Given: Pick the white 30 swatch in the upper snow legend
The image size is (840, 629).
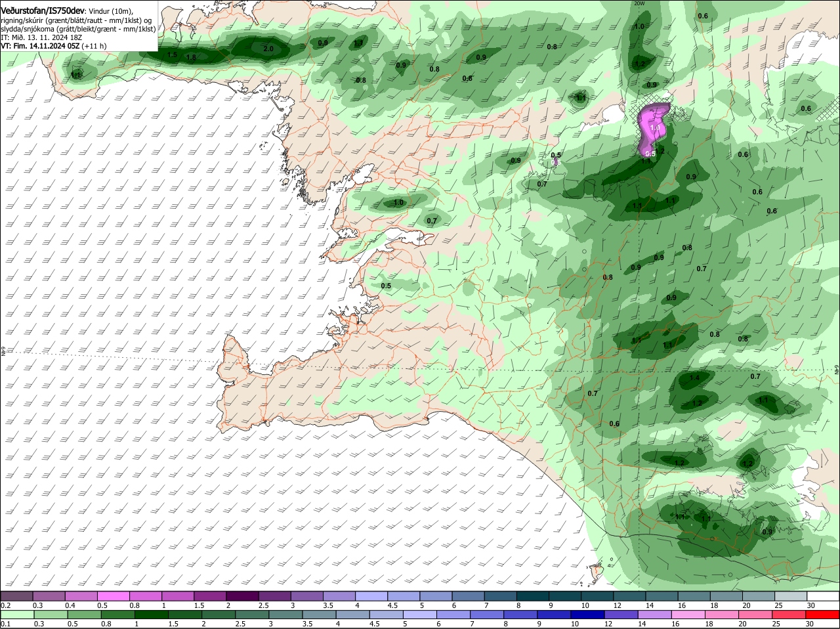Looking at the screenshot, I should pyautogui.click(x=823, y=596).
